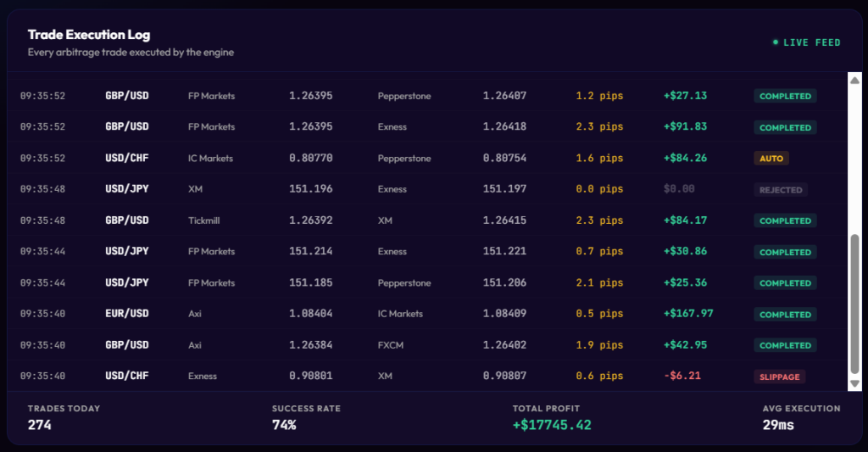Click the 0.80754 sell price
The height and width of the screenshot is (452, 868).
pyautogui.click(x=504, y=158)
